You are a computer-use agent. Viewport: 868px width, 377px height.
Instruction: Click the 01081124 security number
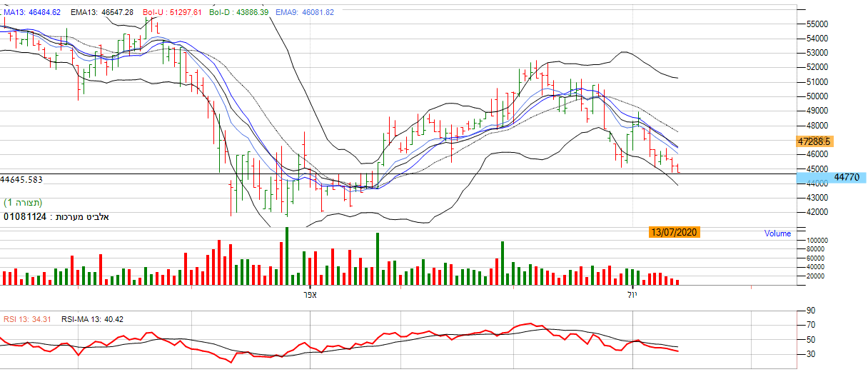26,216
